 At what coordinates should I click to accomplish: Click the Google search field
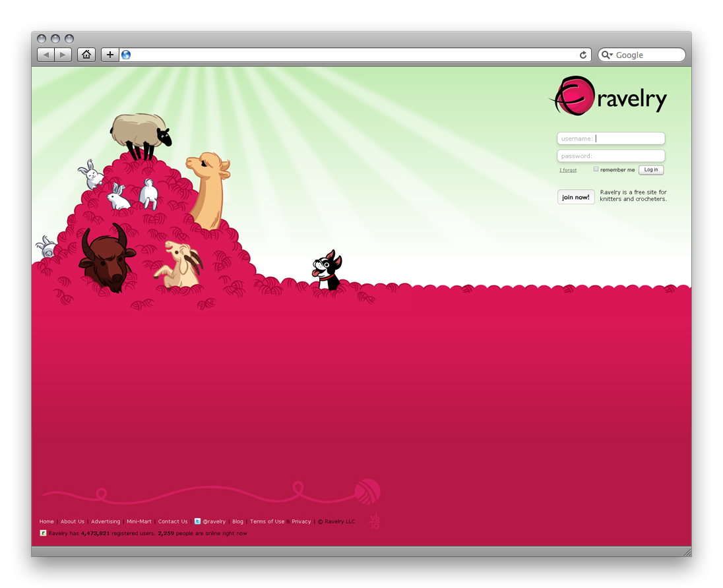(641, 55)
